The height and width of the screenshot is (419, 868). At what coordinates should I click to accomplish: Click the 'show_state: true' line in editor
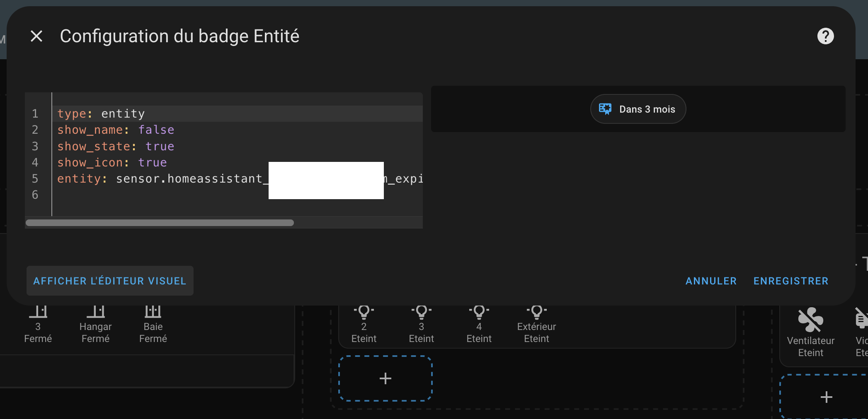coord(116,146)
